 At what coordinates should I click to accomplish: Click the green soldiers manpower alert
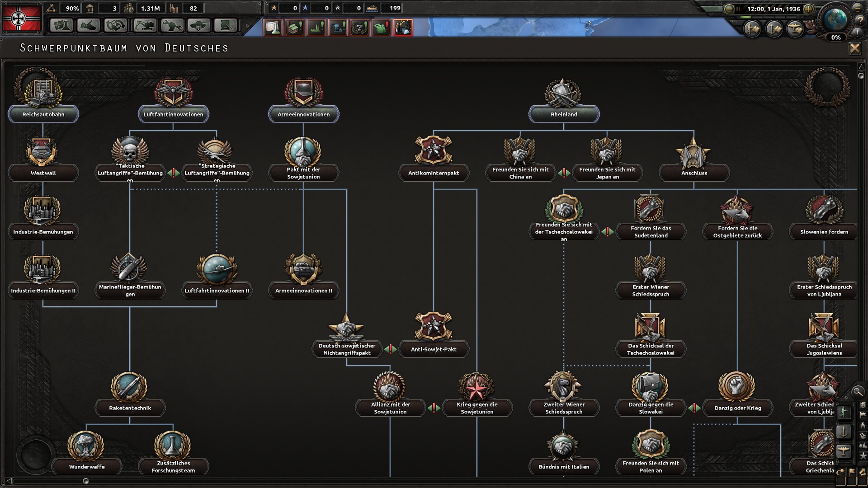pos(381,28)
